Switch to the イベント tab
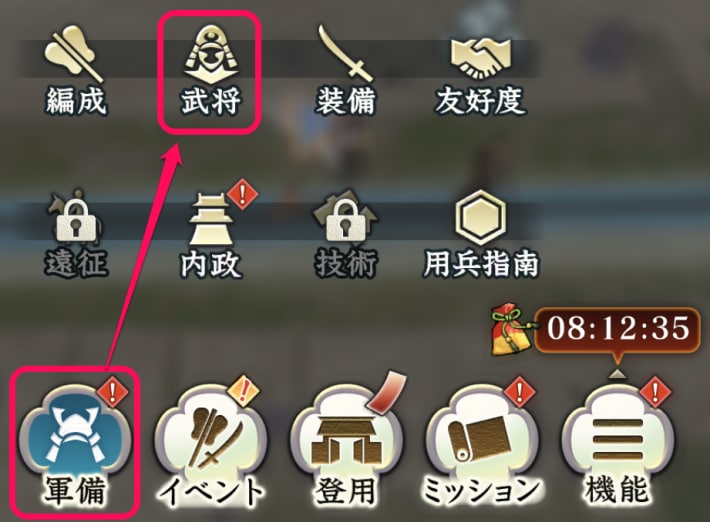Screen dimensions: 710x522 pyautogui.click(x=211, y=446)
